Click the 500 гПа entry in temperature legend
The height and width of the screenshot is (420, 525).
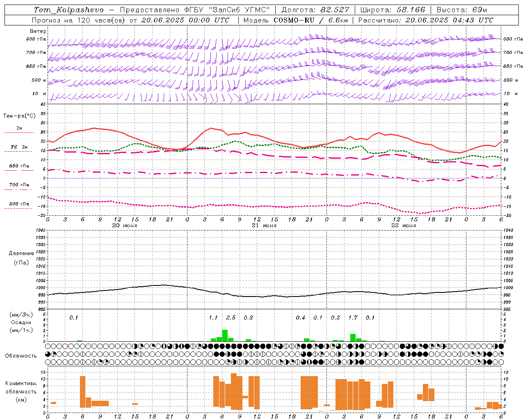click(x=19, y=204)
